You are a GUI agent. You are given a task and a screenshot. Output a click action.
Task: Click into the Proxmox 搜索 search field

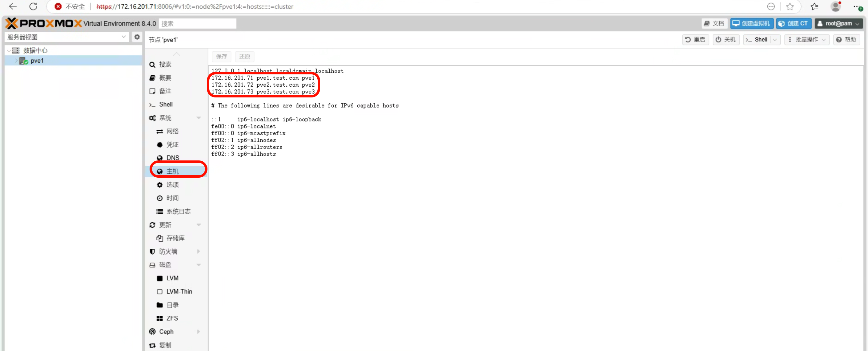click(x=197, y=24)
